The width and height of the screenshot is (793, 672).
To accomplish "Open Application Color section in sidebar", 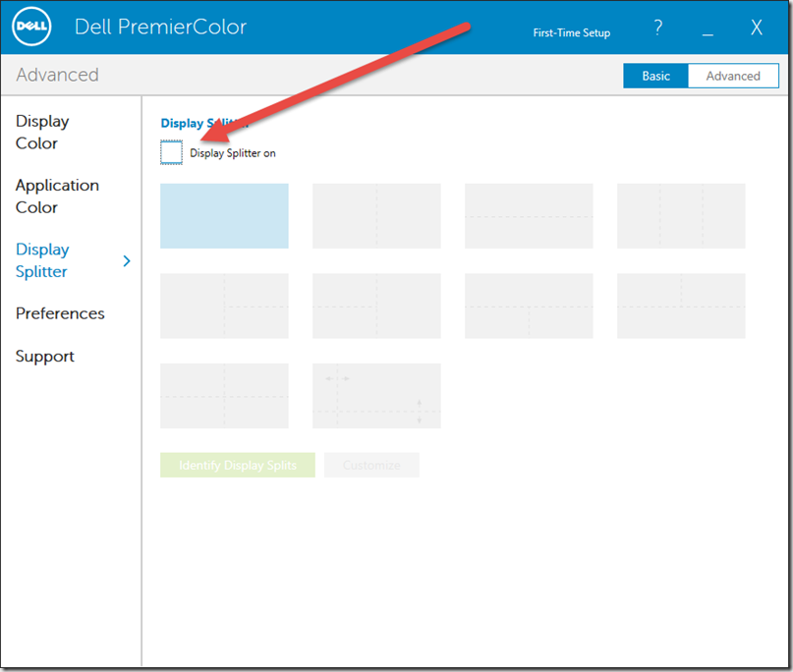I will [57, 196].
